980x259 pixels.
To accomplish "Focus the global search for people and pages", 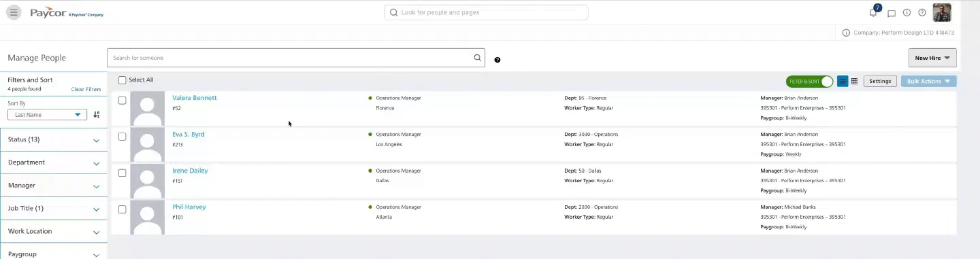I will 486,12.
